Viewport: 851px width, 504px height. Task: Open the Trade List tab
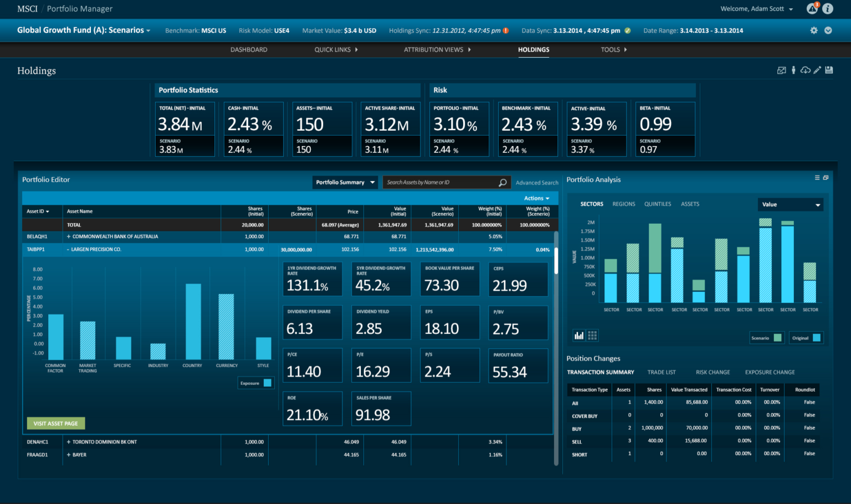click(x=662, y=372)
